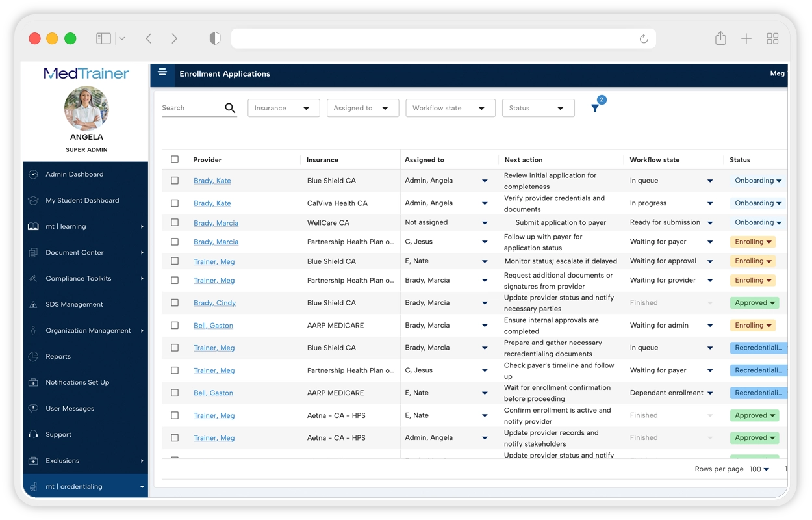Check the Brady, Kate CalViva Health row
Screen dimensions: 812x520
(x=175, y=203)
